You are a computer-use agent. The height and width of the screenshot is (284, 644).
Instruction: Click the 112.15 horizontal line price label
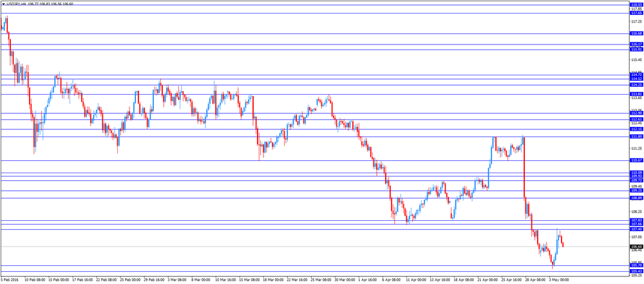[x=636, y=129]
